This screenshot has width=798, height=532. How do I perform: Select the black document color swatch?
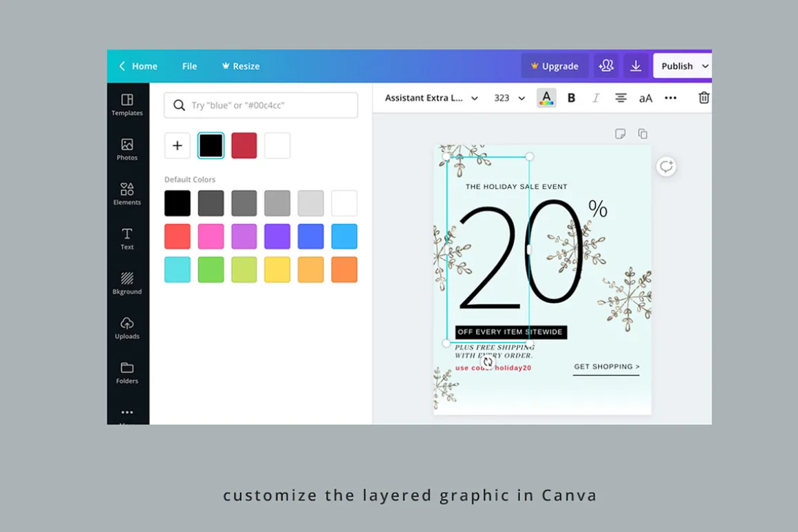click(211, 146)
